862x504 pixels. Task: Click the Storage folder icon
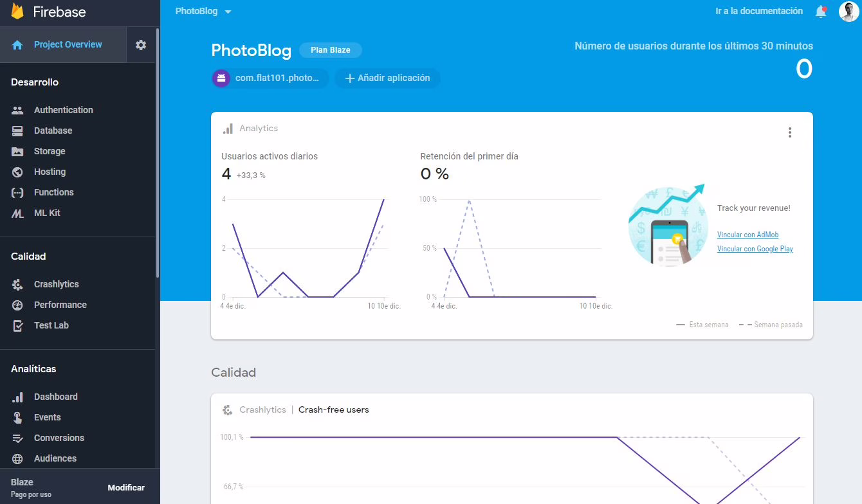pos(18,152)
